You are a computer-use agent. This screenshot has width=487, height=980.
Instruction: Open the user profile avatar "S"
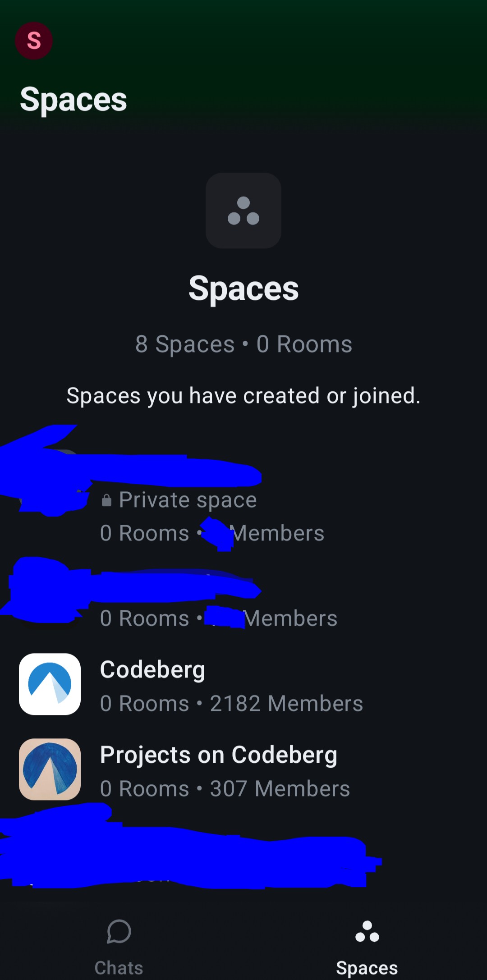pos(34,41)
